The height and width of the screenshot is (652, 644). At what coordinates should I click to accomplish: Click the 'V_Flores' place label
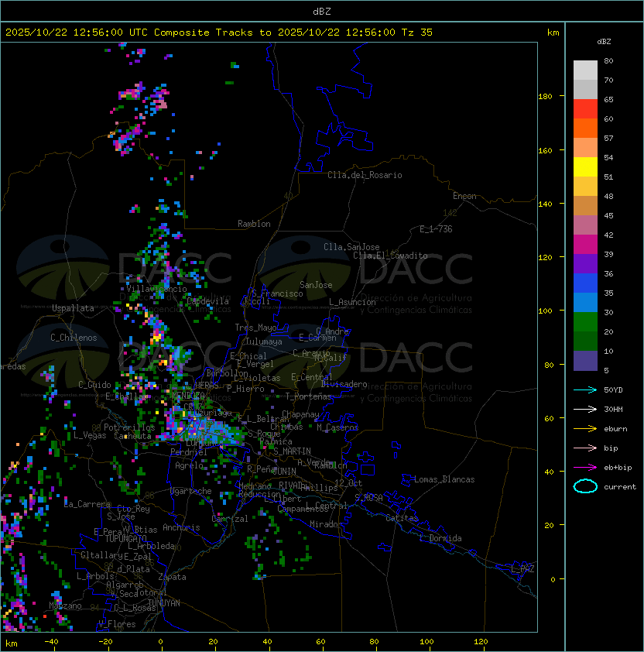point(117,624)
